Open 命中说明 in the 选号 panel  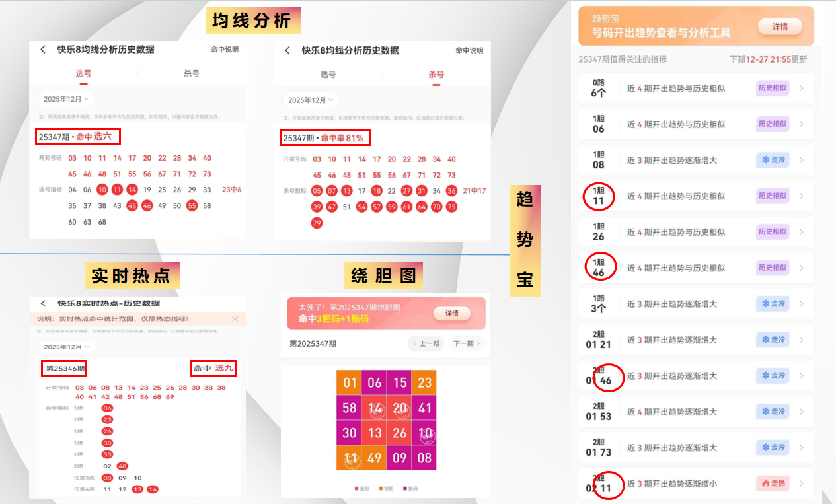point(225,50)
